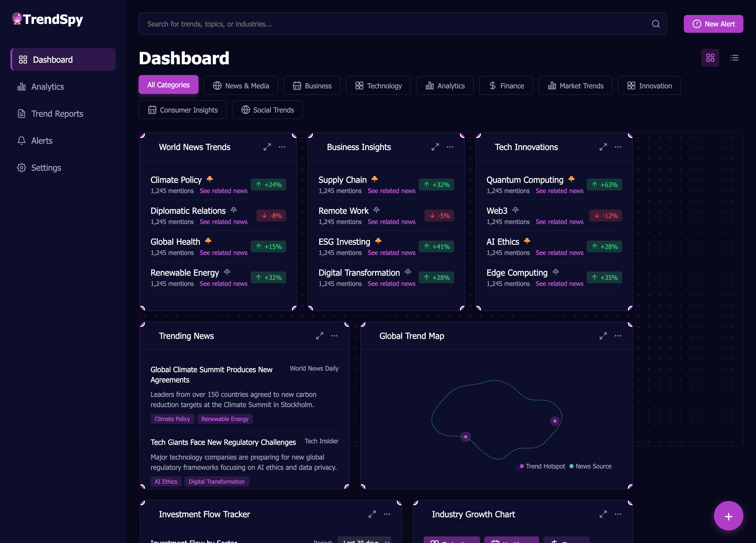Create a New Alert
The width and height of the screenshot is (756, 543).
[x=713, y=24]
